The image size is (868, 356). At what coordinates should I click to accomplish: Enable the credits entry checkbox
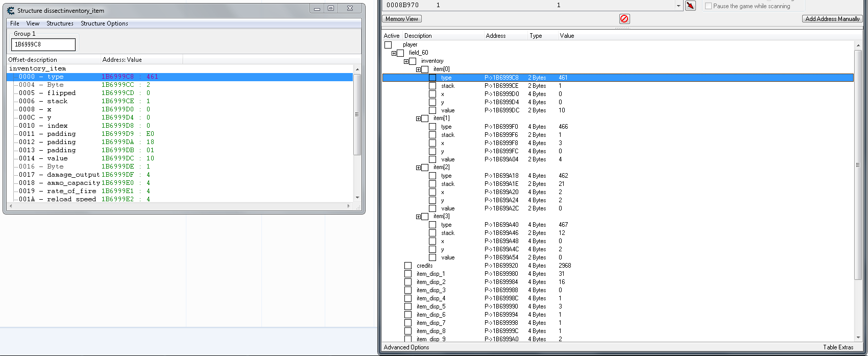coord(408,266)
